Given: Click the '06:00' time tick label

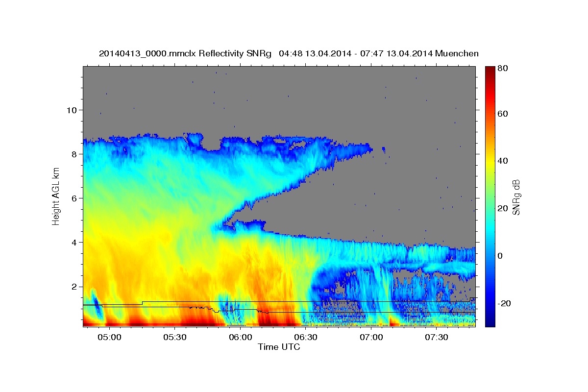Looking at the screenshot, I should [241, 338].
